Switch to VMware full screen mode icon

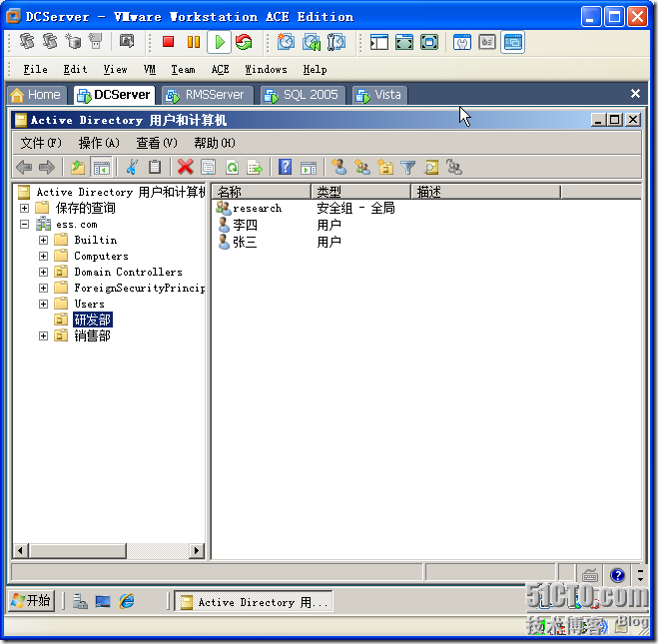coord(404,42)
